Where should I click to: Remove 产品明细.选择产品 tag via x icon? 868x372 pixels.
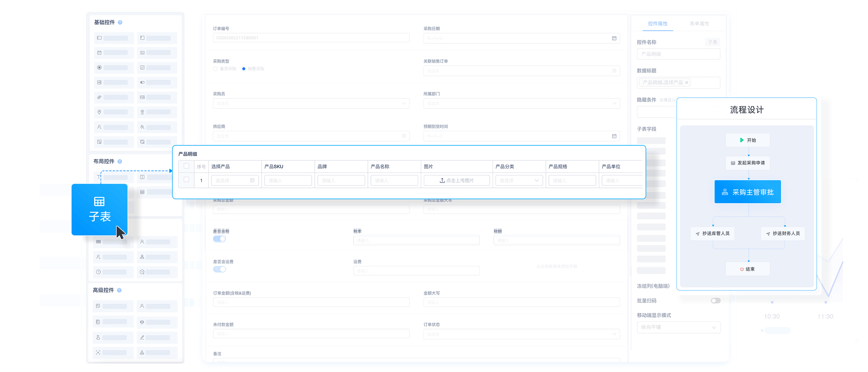pos(686,82)
